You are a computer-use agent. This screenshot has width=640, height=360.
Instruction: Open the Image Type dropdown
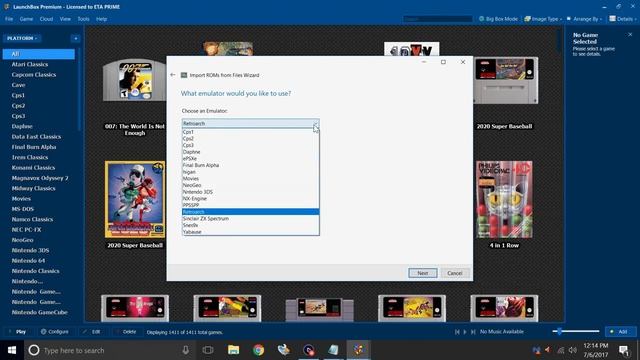(543, 19)
